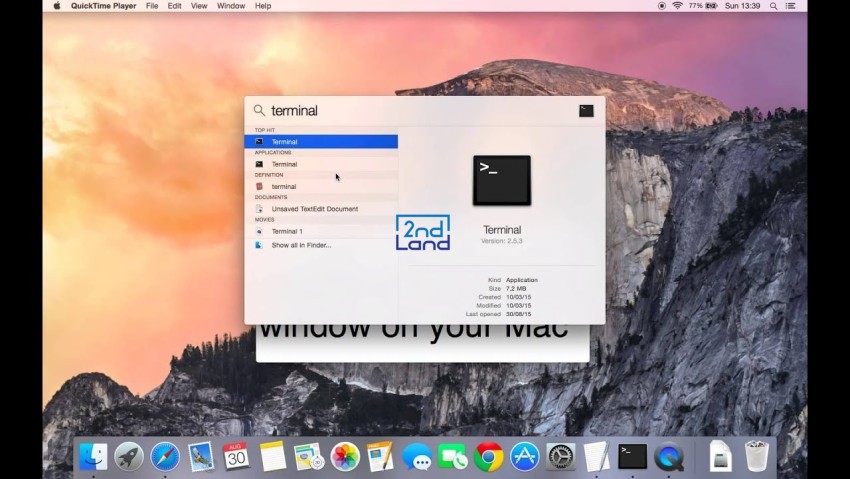The height and width of the screenshot is (479, 850).
Task: Open the Photos pinwheel icon in Dock
Action: pos(345,456)
